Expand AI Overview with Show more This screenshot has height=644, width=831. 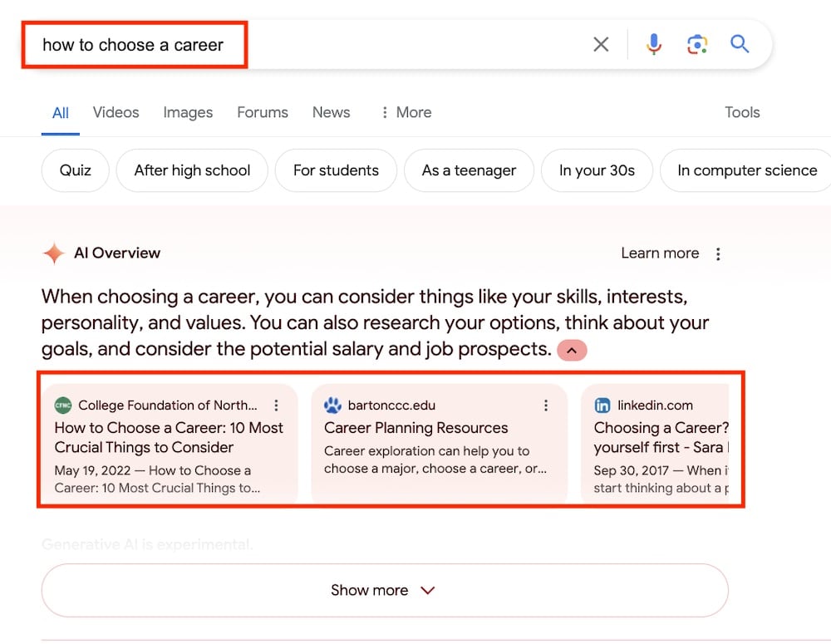point(384,590)
